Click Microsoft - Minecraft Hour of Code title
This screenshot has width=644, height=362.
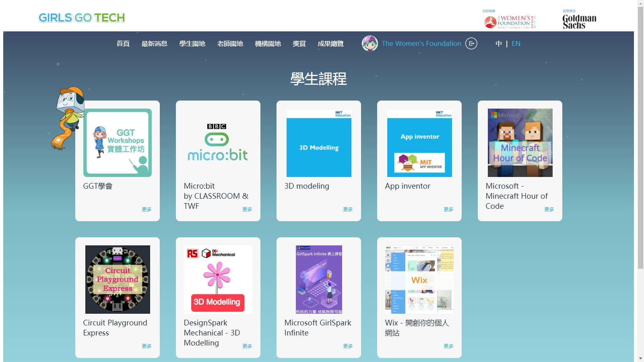click(x=516, y=196)
